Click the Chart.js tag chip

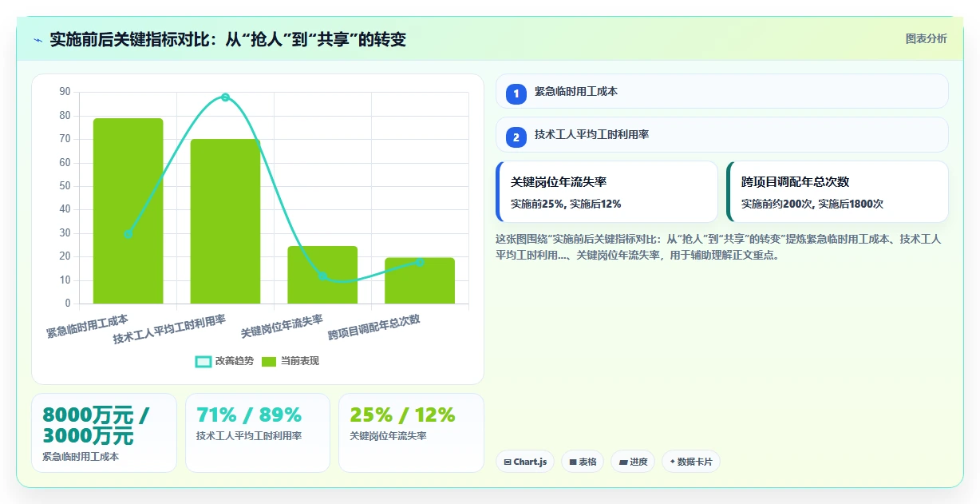(524, 462)
